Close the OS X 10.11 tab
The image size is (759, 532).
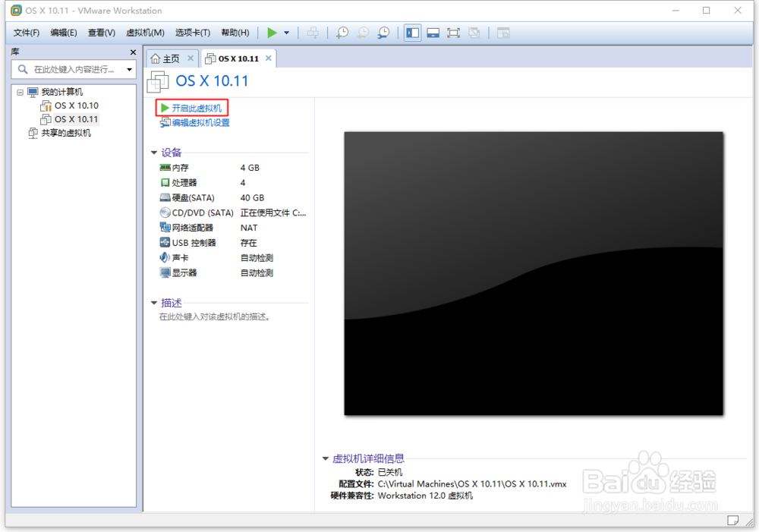click(x=268, y=58)
